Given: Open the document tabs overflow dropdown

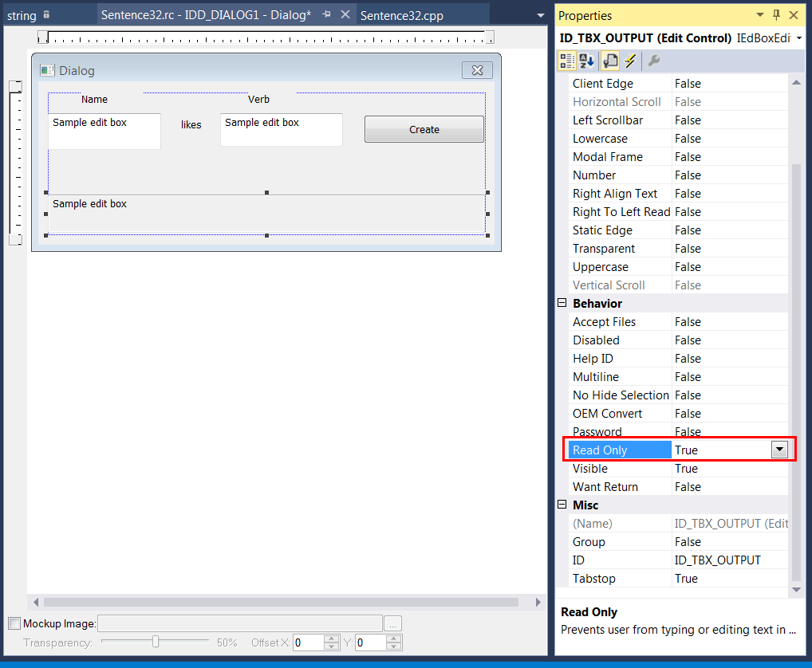Looking at the screenshot, I should 541,15.
